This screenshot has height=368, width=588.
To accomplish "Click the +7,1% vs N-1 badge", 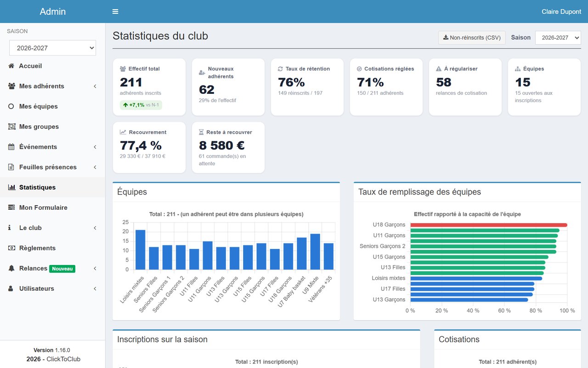I will tap(141, 105).
